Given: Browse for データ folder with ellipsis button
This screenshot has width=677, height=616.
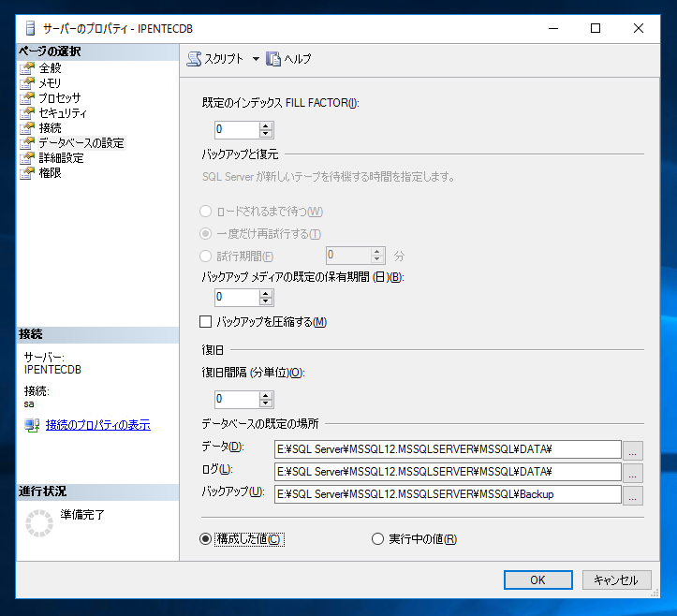Looking at the screenshot, I should point(633,451).
